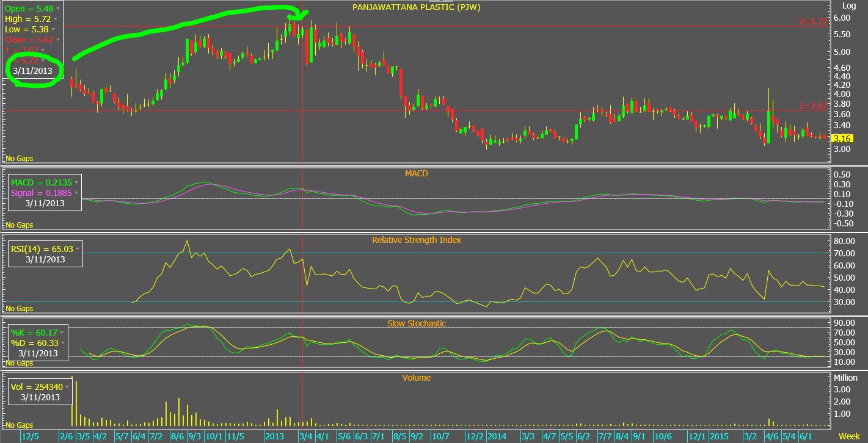Screen dimensions: 868x443
Task: Open the dropdown arrow beside Vol = 254340
Action: click(68, 387)
